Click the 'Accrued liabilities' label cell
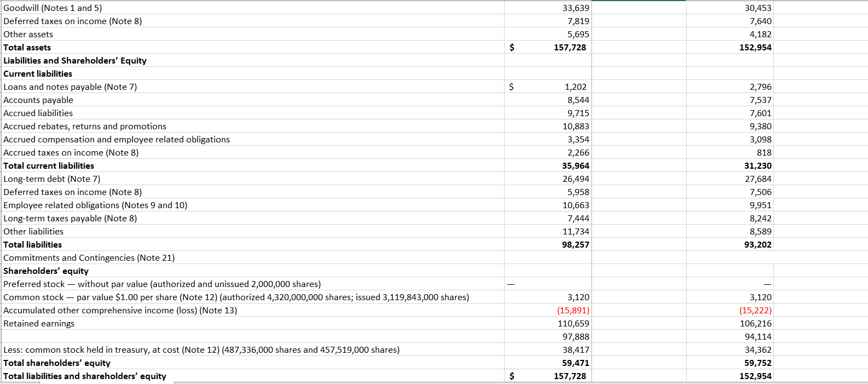 coord(253,113)
